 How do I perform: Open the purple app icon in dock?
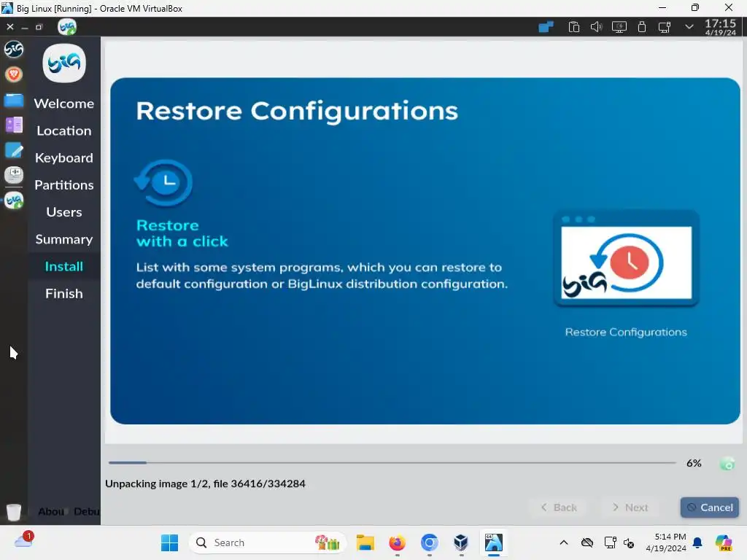(x=14, y=125)
